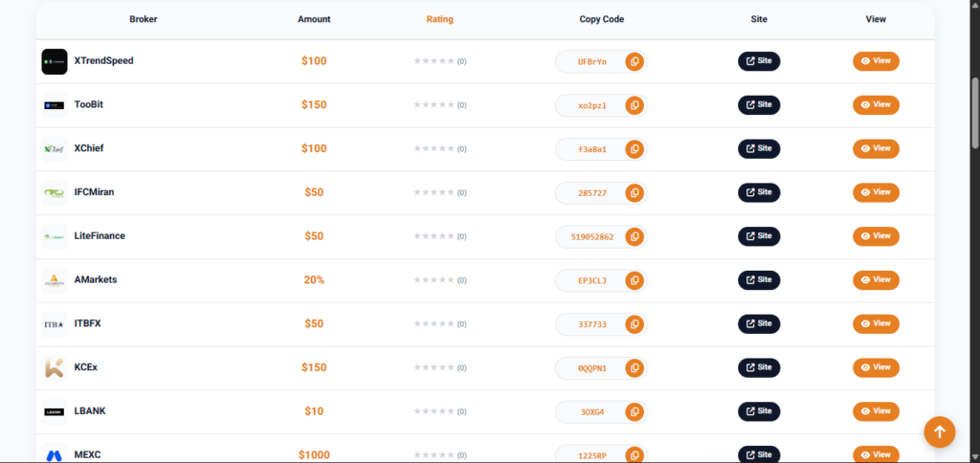This screenshot has height=463, width=980.
Task: Click the LBANK broker logo
Action: 55,411
